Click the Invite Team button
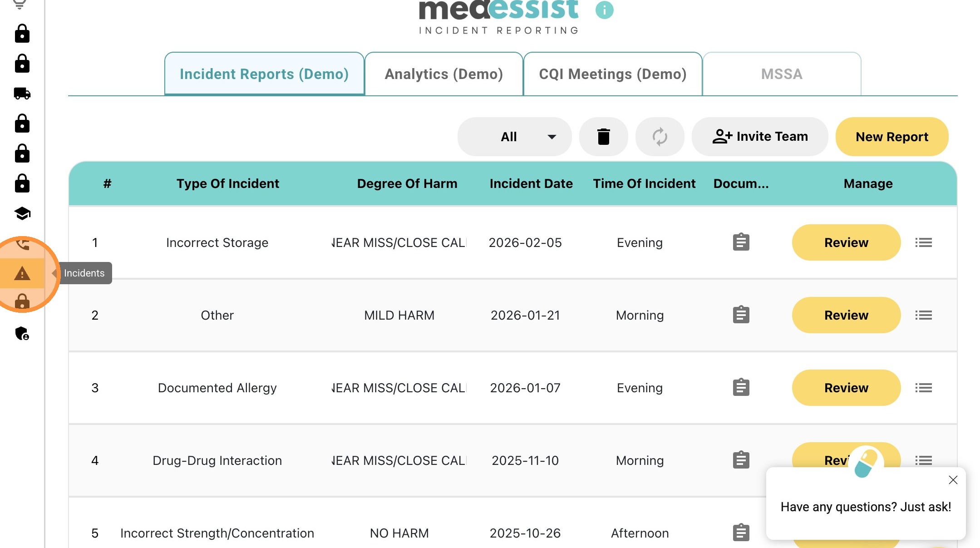This screenshot has height=548, width=980. tap(760, 137)
